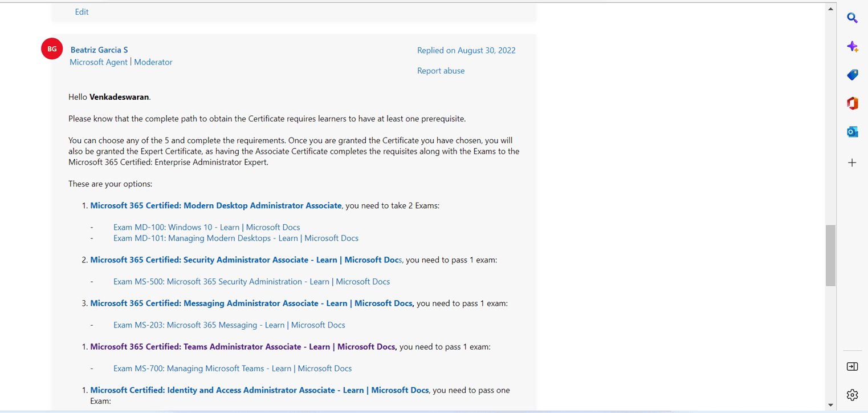Open Modern Desktop Administrator Associate link
The image size is (868, 413).
coord(216,205)
